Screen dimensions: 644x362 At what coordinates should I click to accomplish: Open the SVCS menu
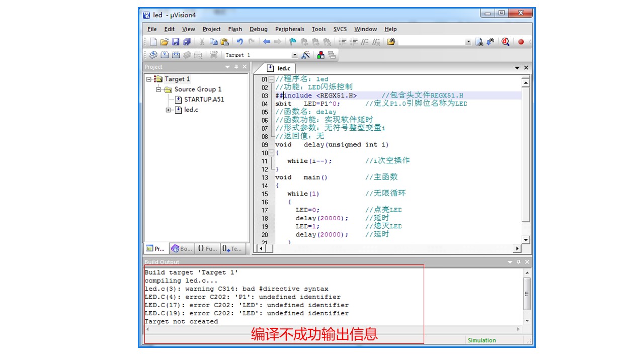click(340, 29)
